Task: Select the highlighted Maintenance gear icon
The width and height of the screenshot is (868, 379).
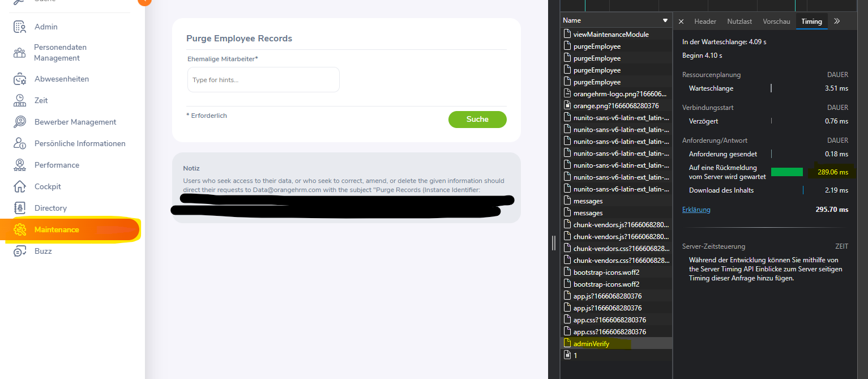Action: point(19,229)
